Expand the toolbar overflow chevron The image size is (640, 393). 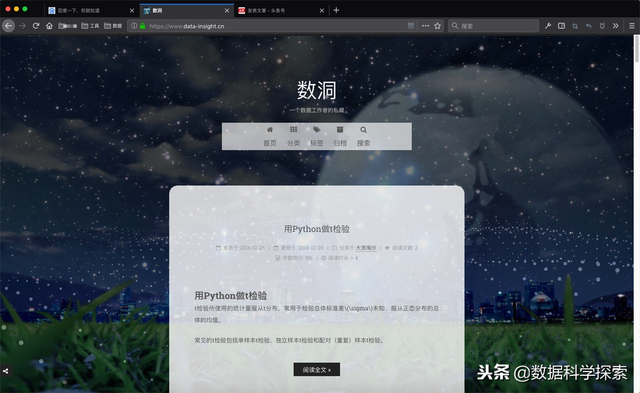tap(616, 26)
